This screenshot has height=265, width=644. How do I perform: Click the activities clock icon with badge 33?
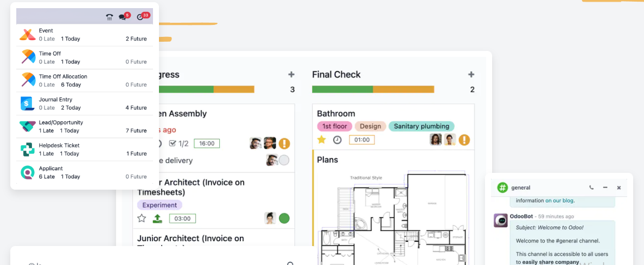(x=141, y=17)
